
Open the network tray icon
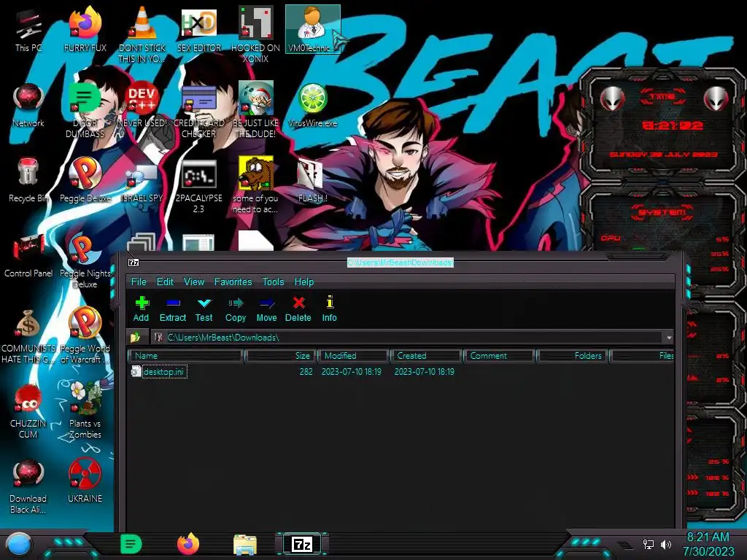point(649,544)
